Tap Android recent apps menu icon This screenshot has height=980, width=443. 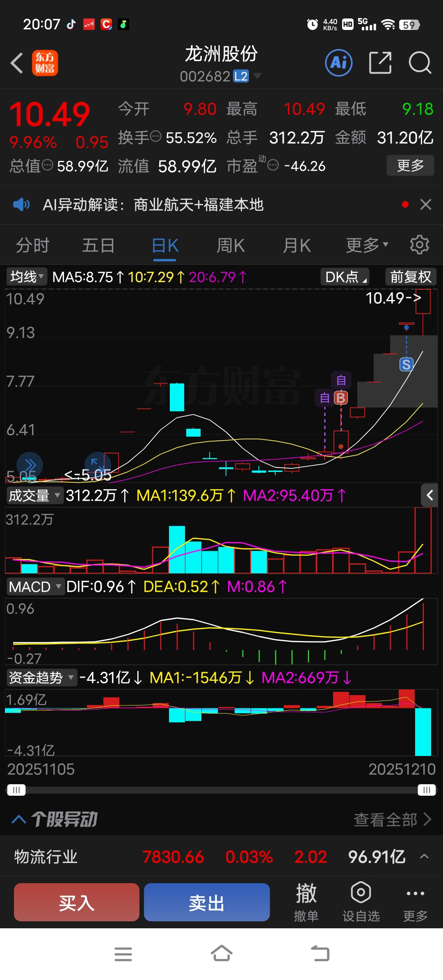click(x=123, y=954)
